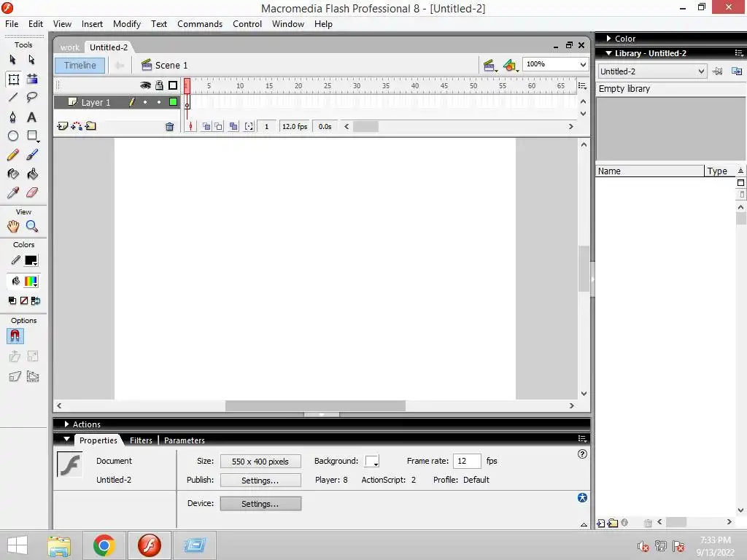Click the Edit Scene icon
The height and width of the screenshot is (560, 747).
[x=489, y=66]
